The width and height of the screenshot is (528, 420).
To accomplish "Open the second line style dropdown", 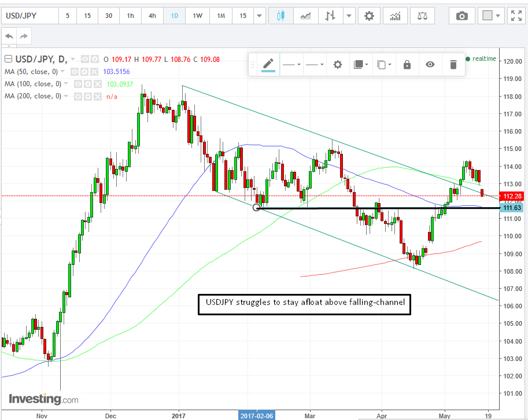I will 315,64.
